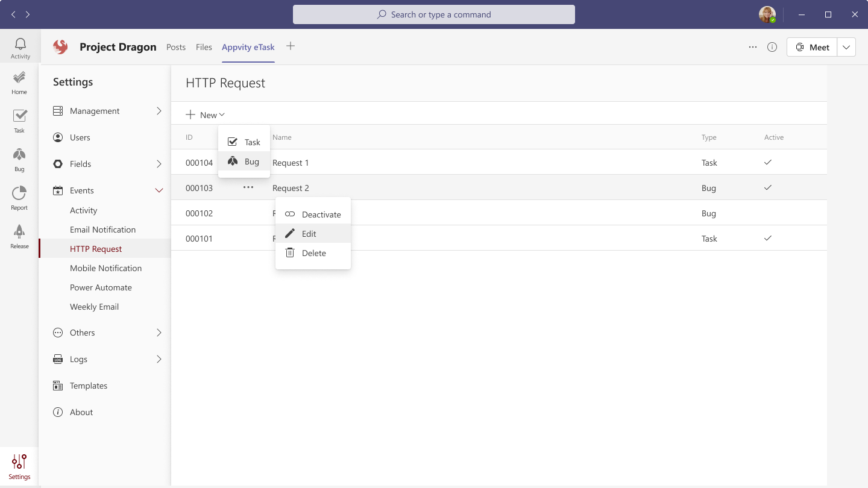Open the Activity bell icon
868x488 pixels.
[x=20, y=46]
